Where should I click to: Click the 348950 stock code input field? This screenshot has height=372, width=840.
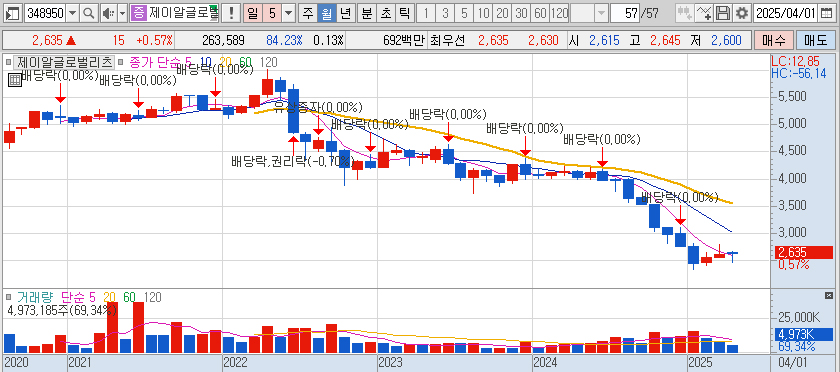pyautogui.click(x=46, y=13)
